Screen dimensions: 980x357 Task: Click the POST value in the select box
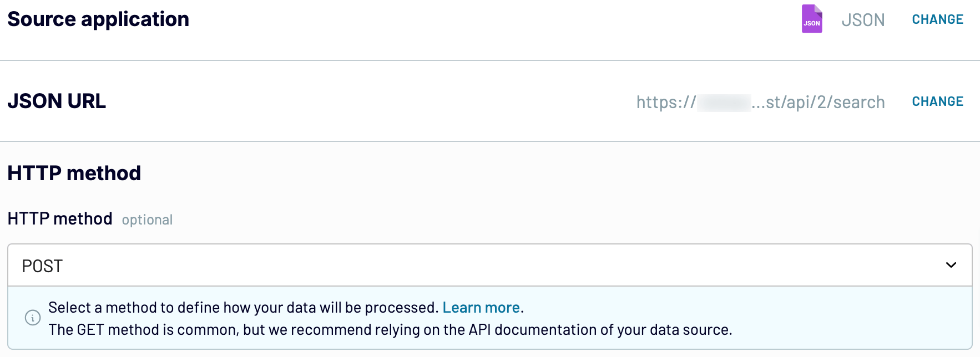[42, 266]
